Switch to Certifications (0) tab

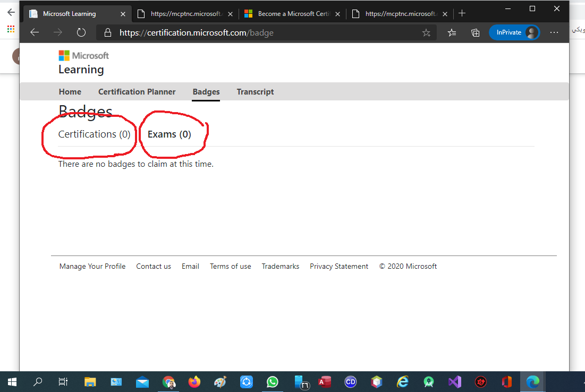94,134
